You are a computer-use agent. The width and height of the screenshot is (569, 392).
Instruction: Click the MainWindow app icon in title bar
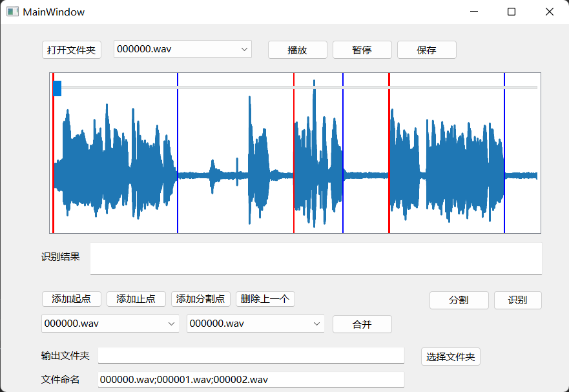(12, 12)
